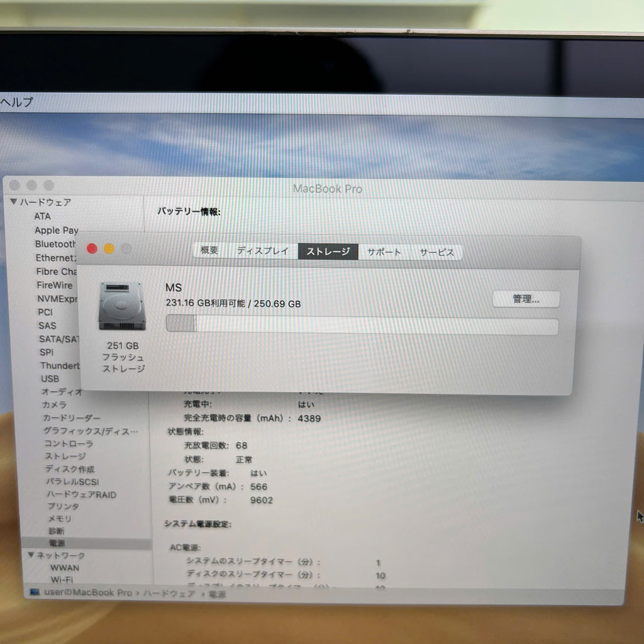Click the 4389 full charge capacity value
This screenshot has height=644, width=644.
pyautogui.click(x=309, y=418)
